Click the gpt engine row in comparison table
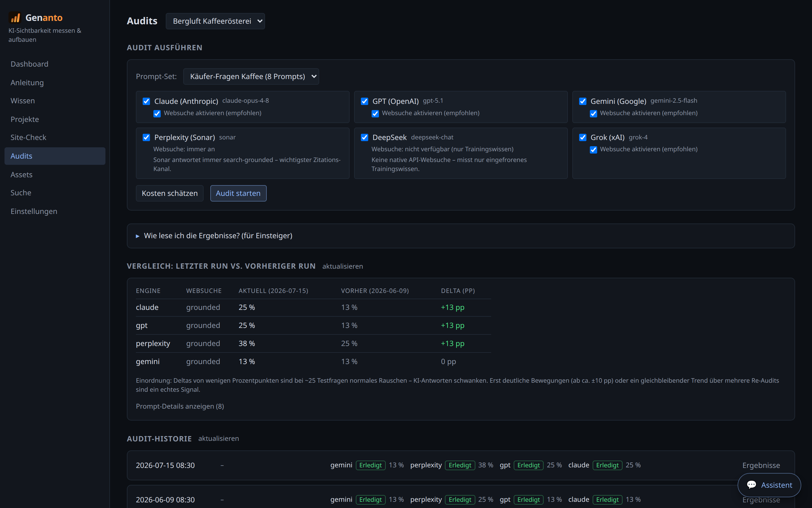 pyautogui.click(x=314, y=325)
